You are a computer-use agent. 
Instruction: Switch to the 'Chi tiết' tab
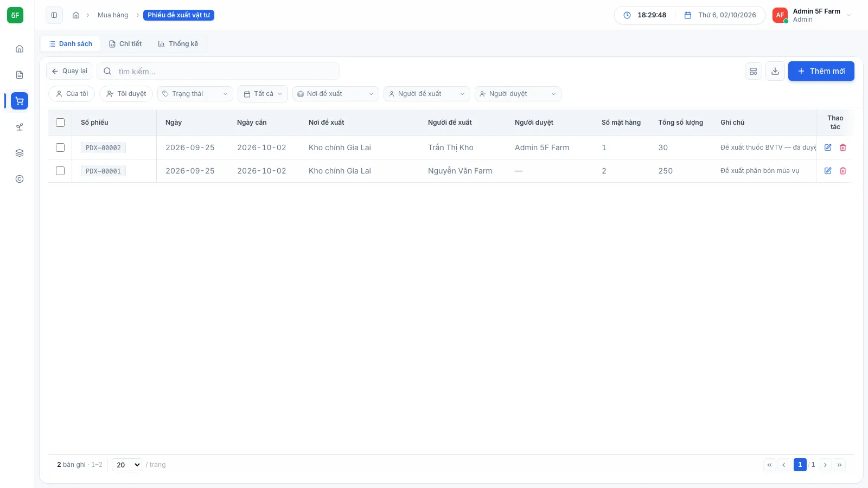pos(125,44)
